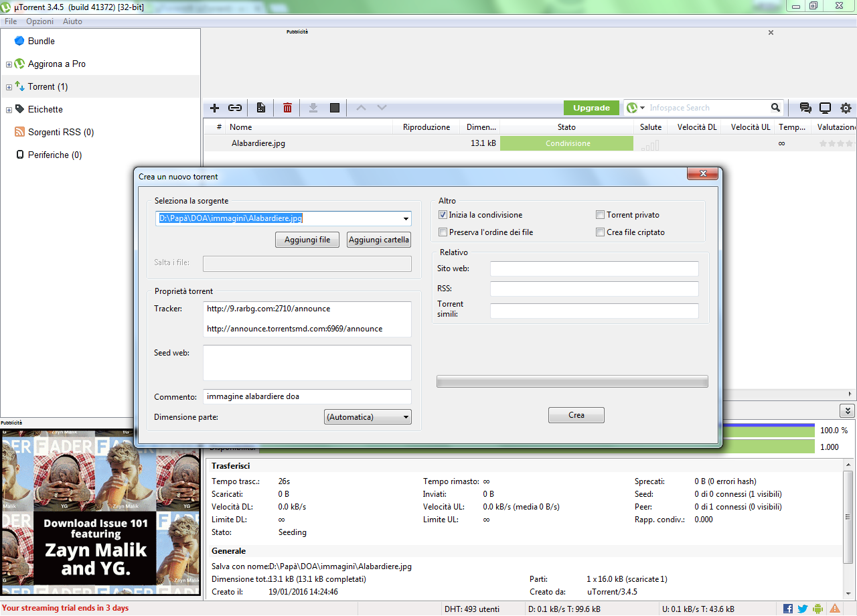The image size is (857, 616).
Task: Click the Commento input field
Action: 307,396
